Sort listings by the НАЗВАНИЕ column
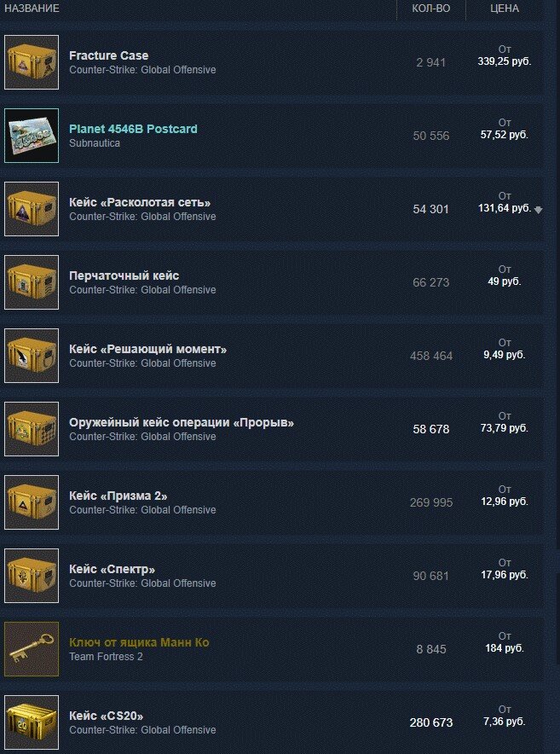 [x=32, y=9]
